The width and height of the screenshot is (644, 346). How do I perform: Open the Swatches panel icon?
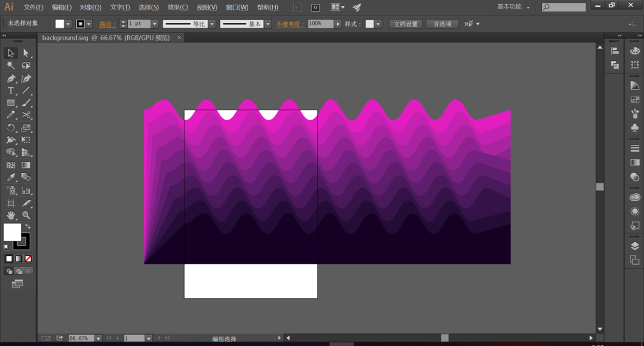pos(635,100)
